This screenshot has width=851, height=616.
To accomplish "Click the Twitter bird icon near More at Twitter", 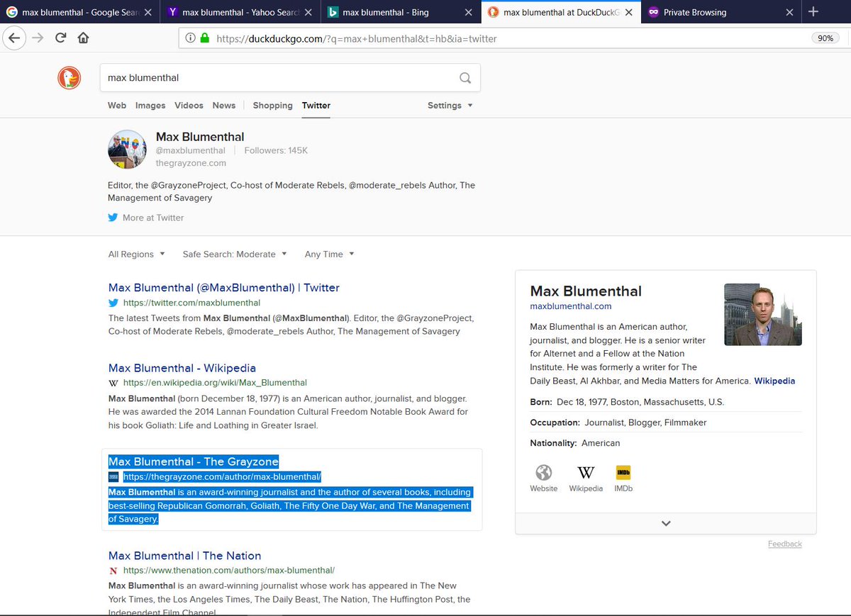I will pyautogui.click(x=113, y=218).
